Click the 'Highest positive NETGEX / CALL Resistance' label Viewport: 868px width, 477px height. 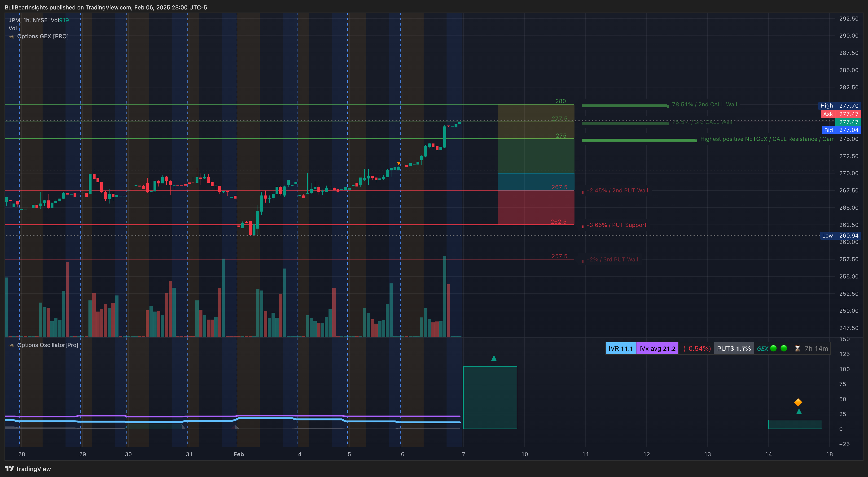(x=767, y=139)
